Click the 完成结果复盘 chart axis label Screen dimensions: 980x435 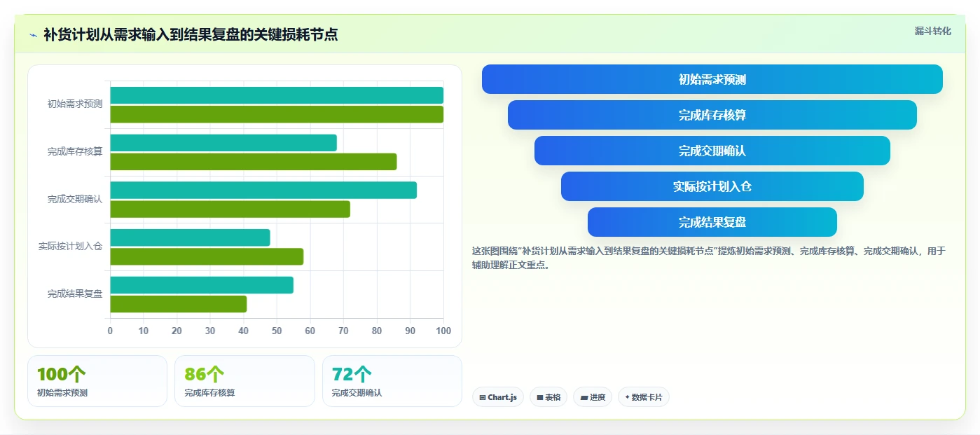[x=75, y=294]
